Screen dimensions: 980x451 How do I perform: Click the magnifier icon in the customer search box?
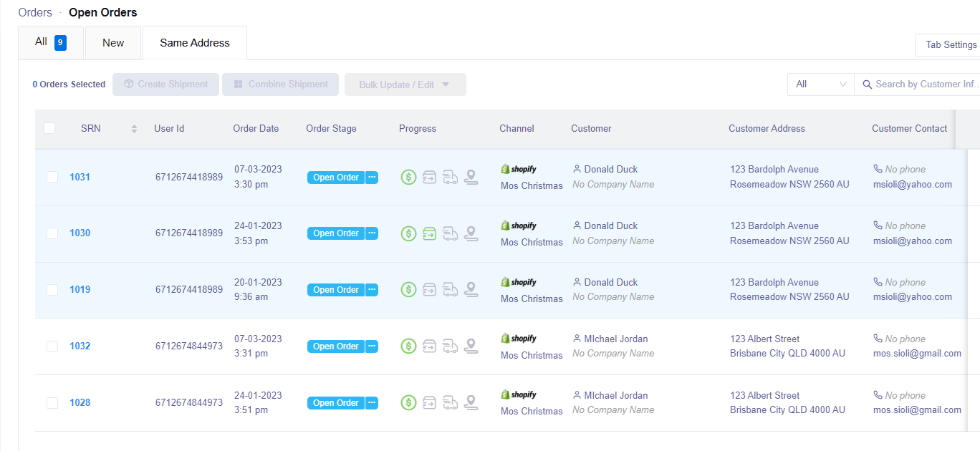coord(868,84)
